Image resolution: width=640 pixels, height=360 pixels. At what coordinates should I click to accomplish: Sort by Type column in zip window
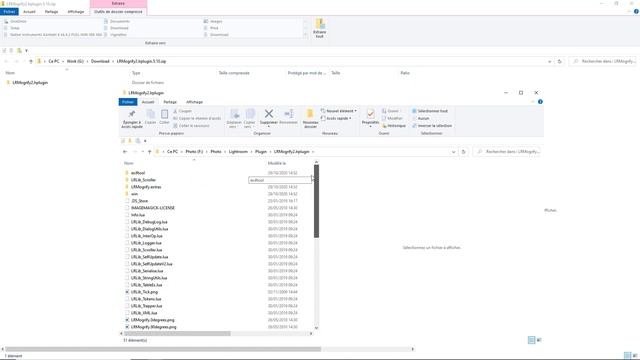coord(136,73)
